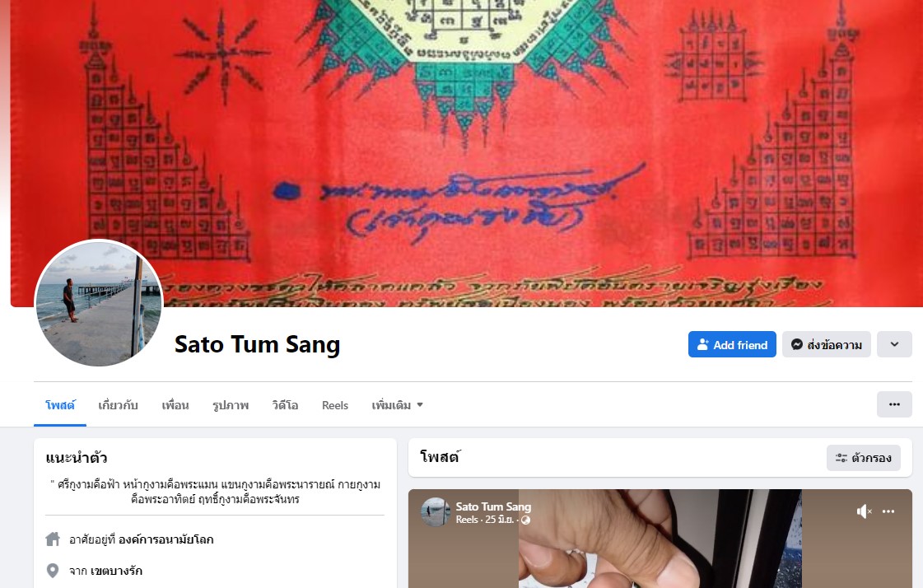Open the three-dot menu on the reel post
This screenshot has width=923, height=588.
point(888,511)
